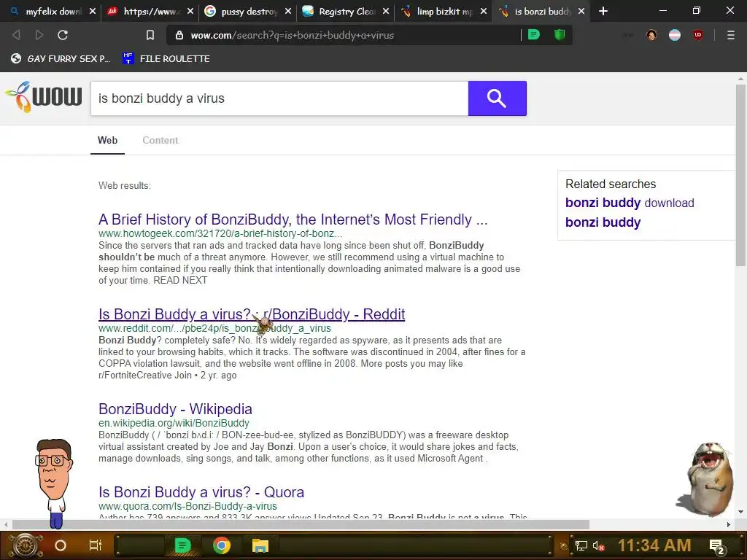Open the r/BonziBuddy Reddit result
The image size is (747, 560).
coord(252,314)
